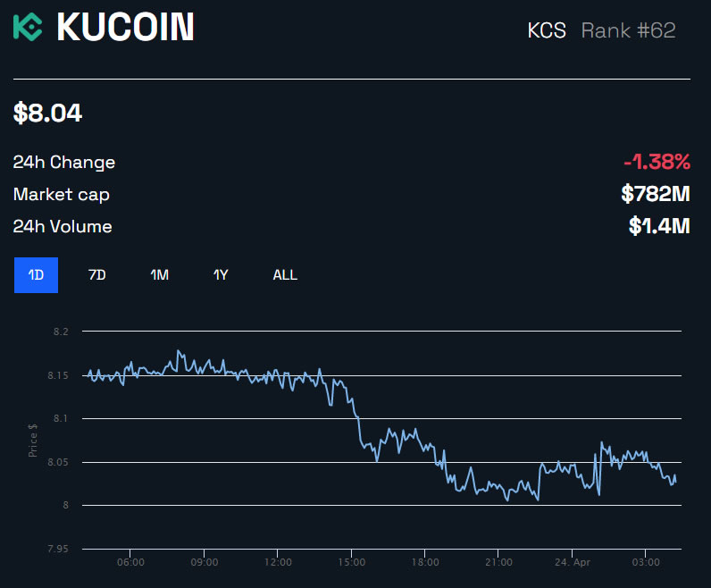
Task: Select the 1D timeframe tab
Action: [x=36, y=275]
